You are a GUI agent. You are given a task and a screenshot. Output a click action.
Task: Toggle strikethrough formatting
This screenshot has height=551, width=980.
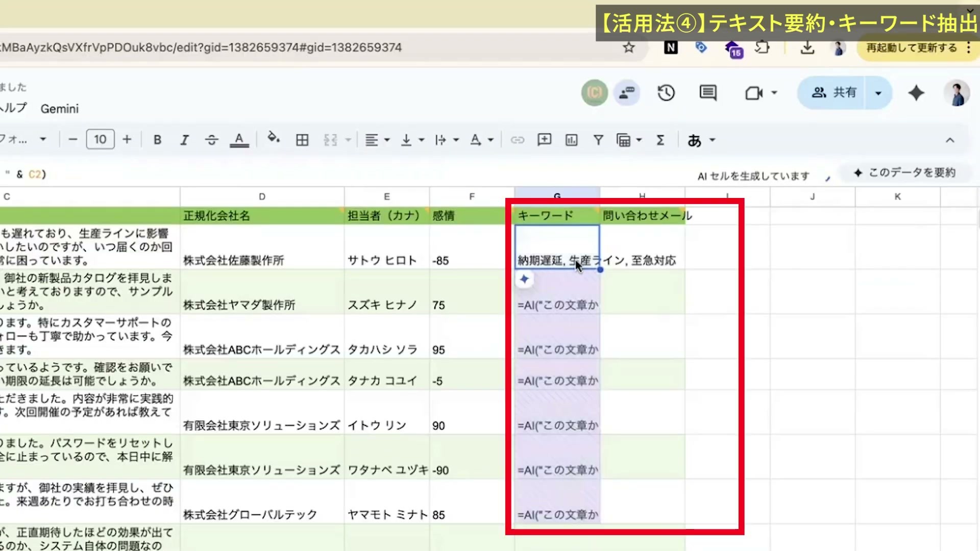point(211,140)
